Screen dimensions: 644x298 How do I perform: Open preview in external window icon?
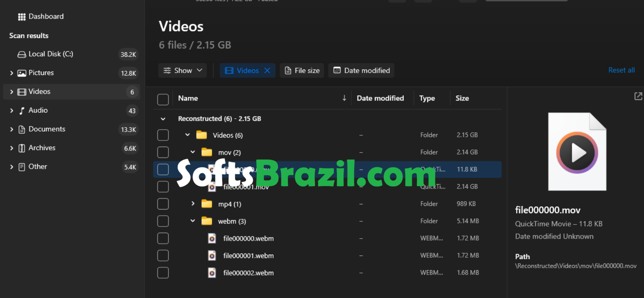click(638, 96)
